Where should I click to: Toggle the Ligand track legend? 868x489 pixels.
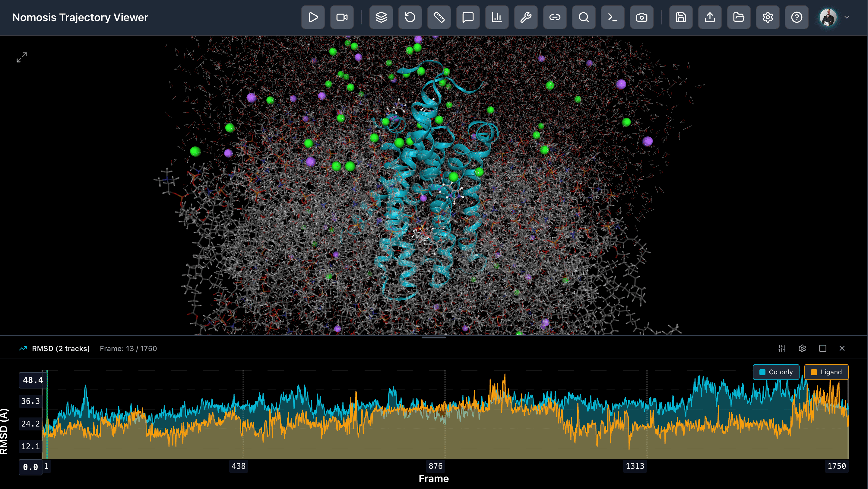click(826, 372)
